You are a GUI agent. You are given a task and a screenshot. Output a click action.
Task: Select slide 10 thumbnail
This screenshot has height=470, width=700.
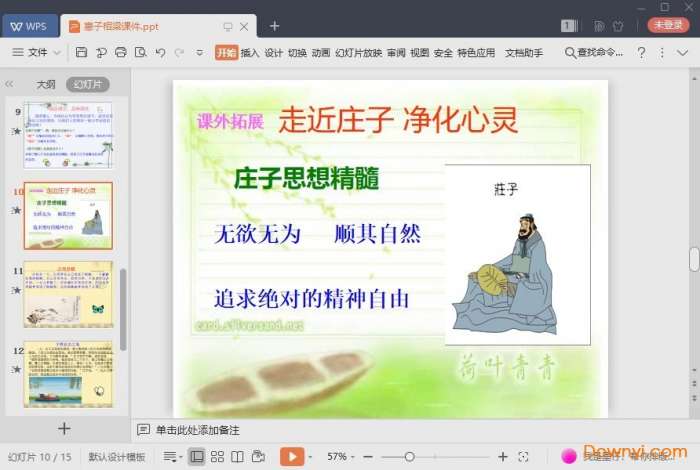coord(68,216)
